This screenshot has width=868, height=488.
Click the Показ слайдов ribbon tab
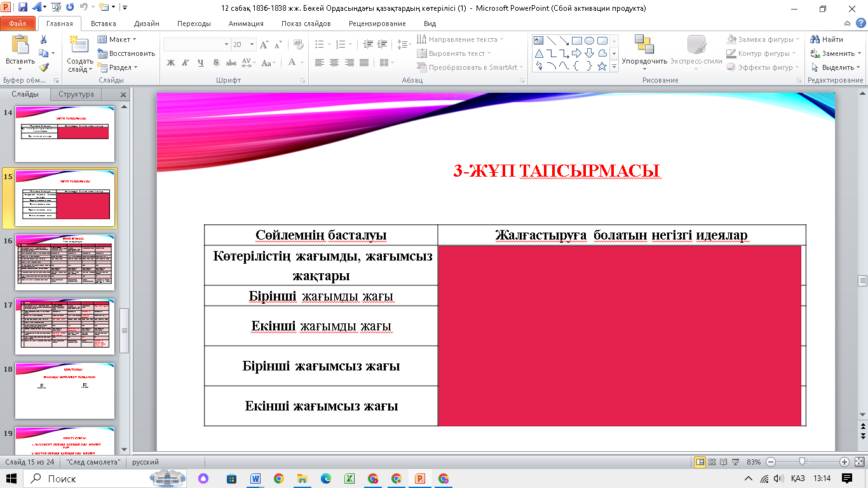coord(308,24)
